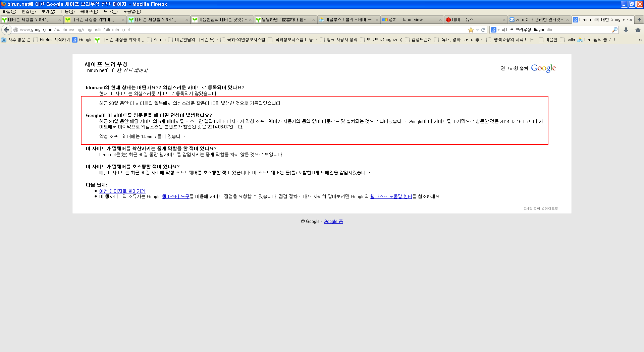Open the '웹마스터 도구' link
The image size is (644, 352).
175,196
